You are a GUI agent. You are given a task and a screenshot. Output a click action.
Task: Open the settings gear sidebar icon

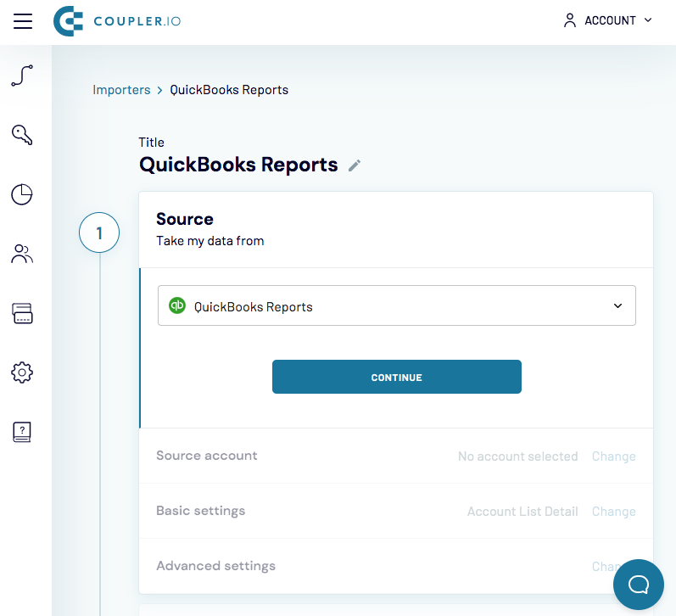(22, 372)
